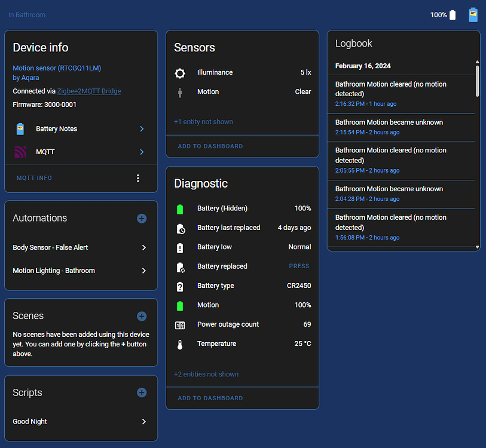Click the Battery type question mark icon
The image size is (486, 448).
[181, 286]
